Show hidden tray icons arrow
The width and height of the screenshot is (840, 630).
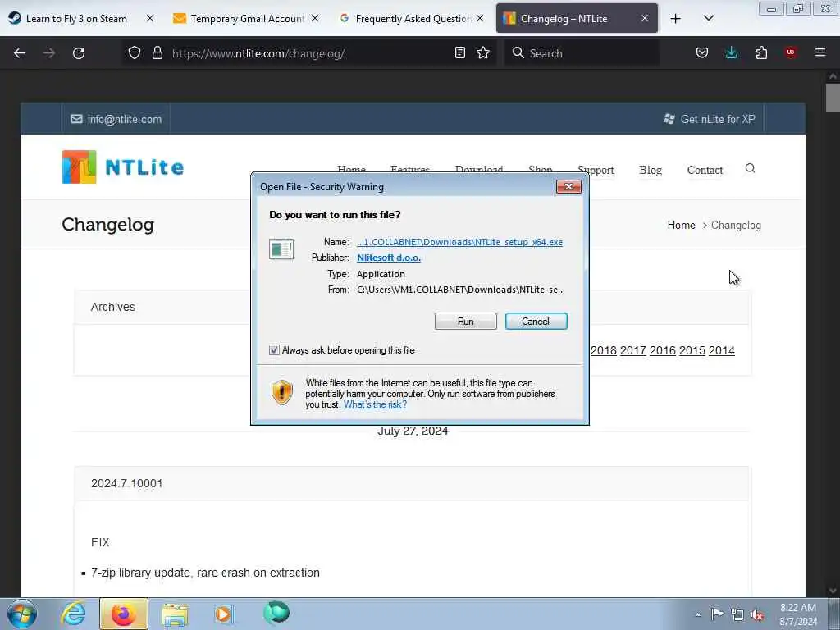(697, 614)
